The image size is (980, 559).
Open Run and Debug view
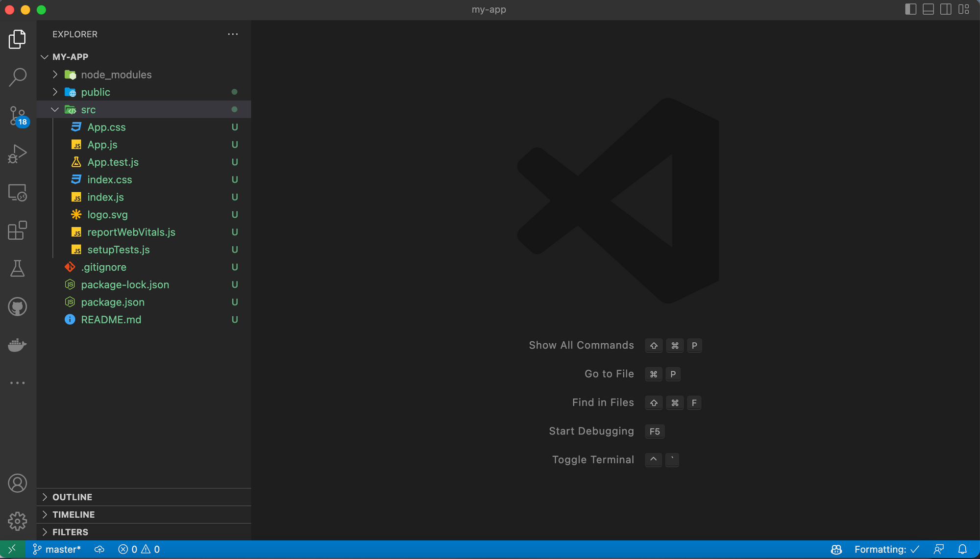coord(18,154)
